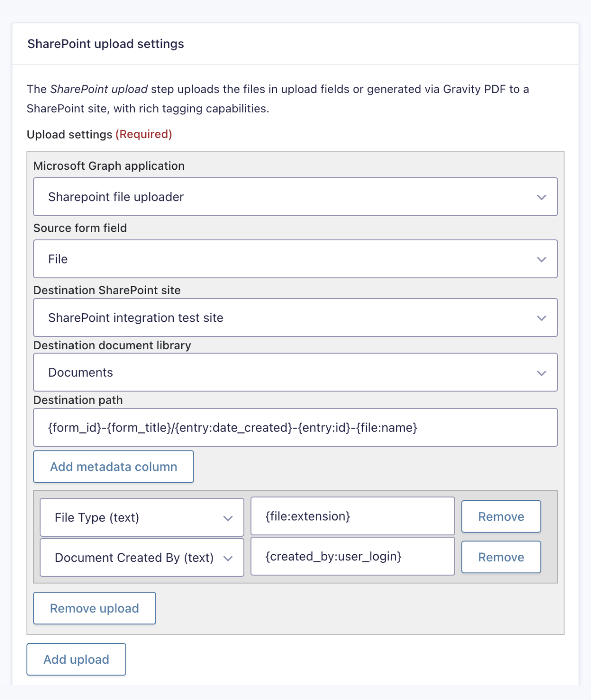Open the Destination document library dropdown

pos(295,372)
